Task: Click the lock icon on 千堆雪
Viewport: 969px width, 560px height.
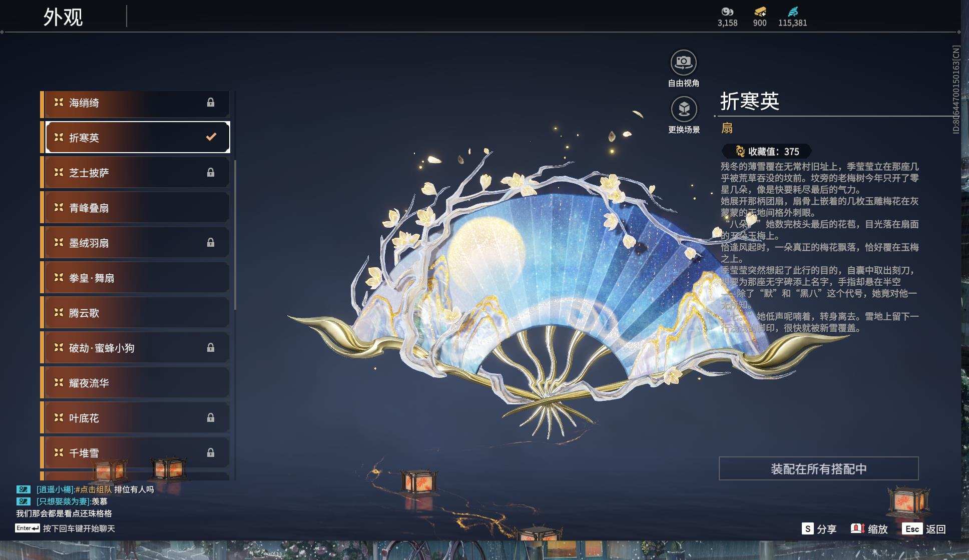Action: (211, 452)
